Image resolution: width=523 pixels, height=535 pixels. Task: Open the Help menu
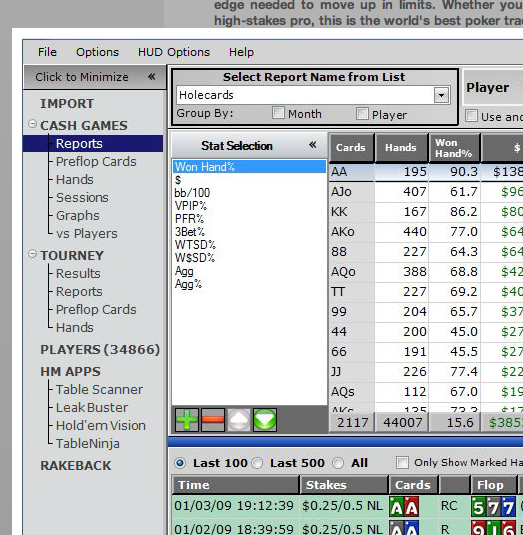click(241, 52)
